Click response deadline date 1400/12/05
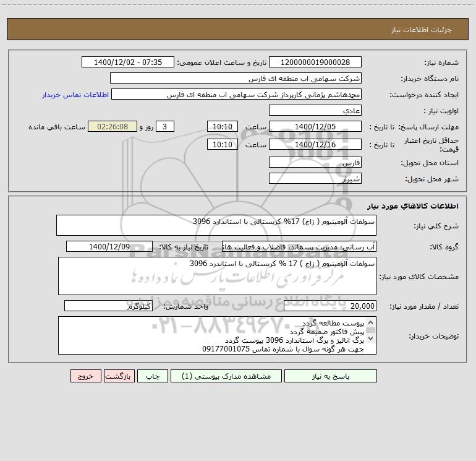 315,126
